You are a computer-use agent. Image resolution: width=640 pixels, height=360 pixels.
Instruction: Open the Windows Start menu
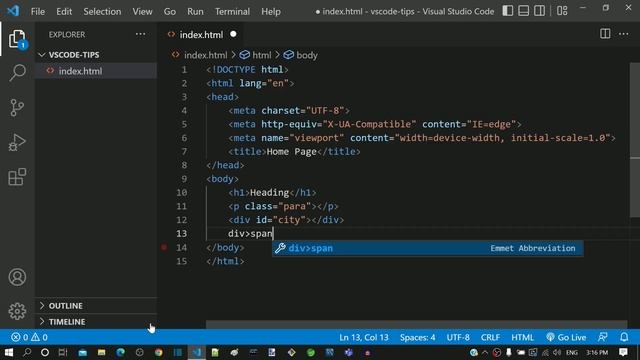click(x=8, y=352)
